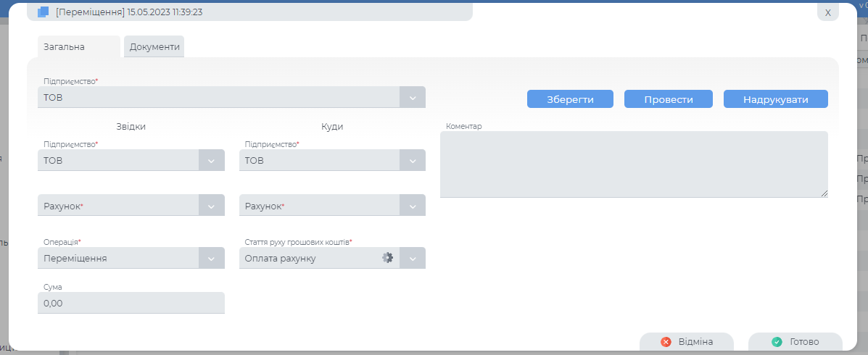Open the Звідки Підприємство dropdown

click(211, 160)
